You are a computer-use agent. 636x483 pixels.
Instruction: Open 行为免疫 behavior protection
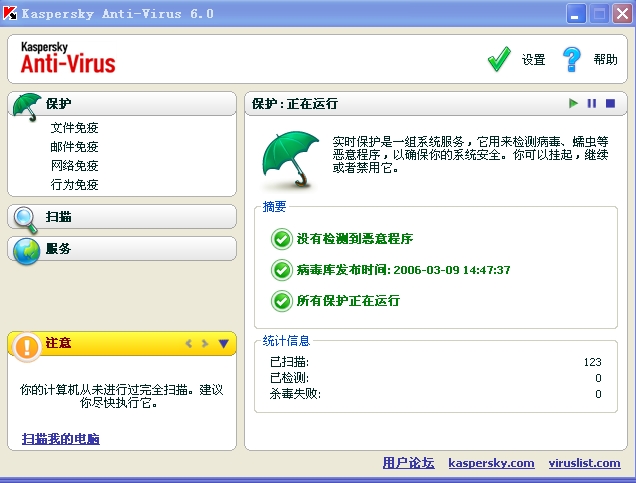click(74, 185)
